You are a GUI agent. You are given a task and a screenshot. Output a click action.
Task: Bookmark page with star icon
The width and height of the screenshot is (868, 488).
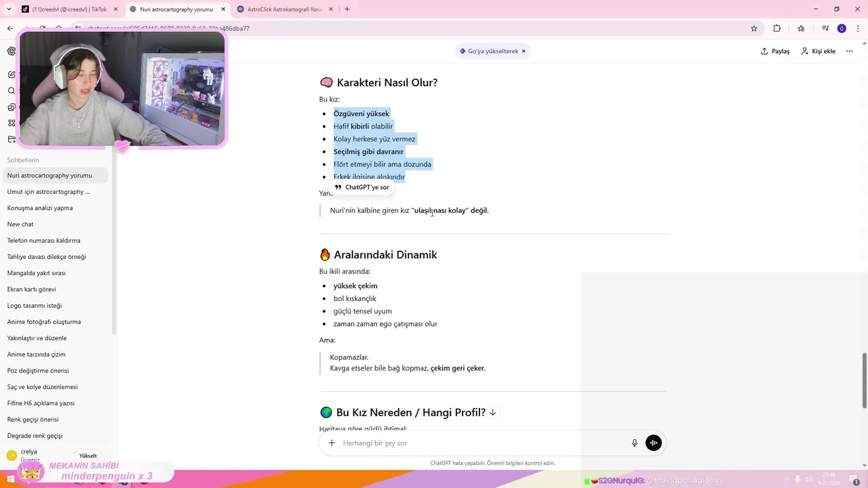(753, 28)
